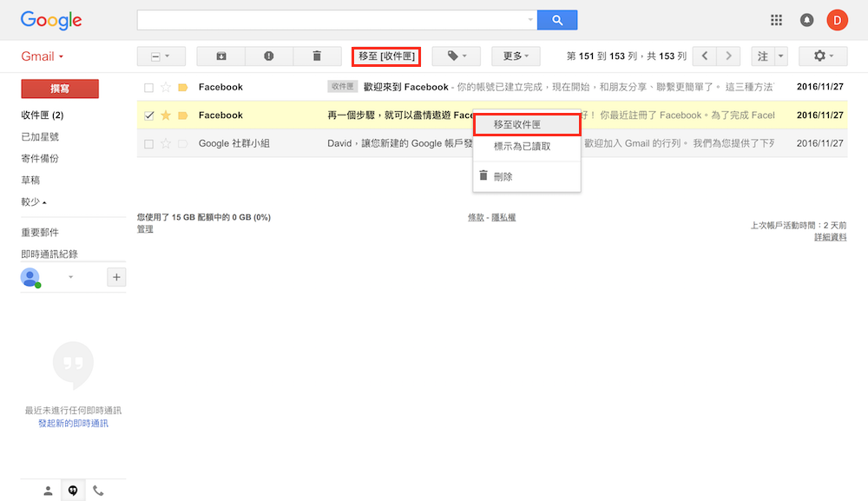Open 即時通訊紀錄 label
This screenshot has width=868, height=501.
click(49, 254)
